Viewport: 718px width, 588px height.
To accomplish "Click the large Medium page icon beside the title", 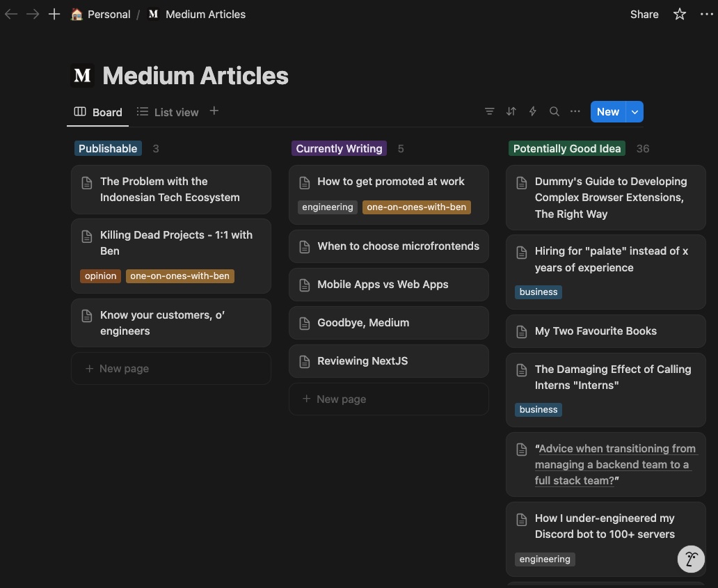I will (82, 76).
